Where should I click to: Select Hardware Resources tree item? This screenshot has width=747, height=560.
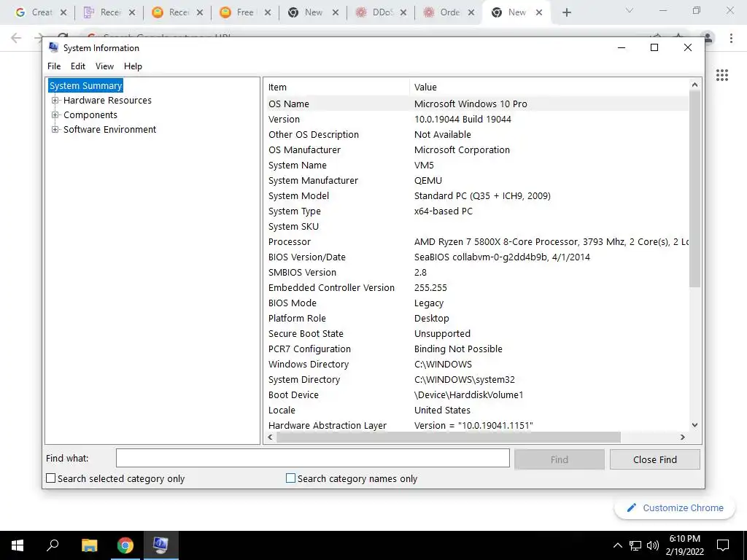click(x=107, y=101)
